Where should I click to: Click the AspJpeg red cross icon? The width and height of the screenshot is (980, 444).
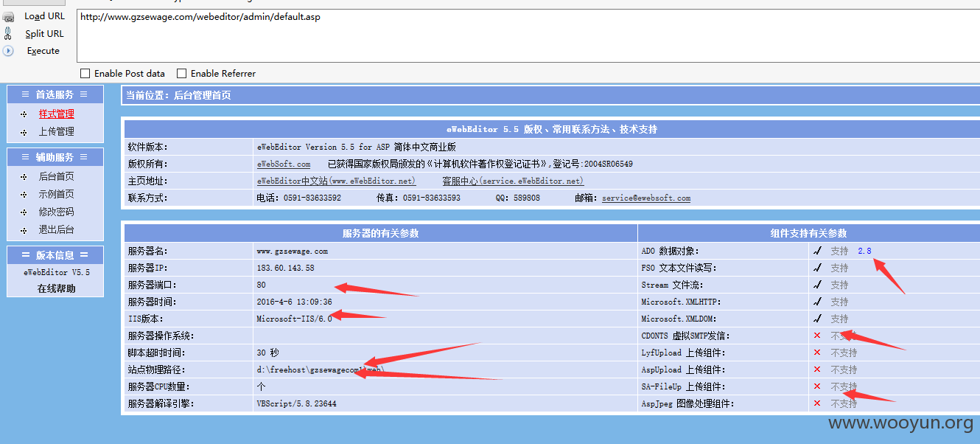click(817, 403)
